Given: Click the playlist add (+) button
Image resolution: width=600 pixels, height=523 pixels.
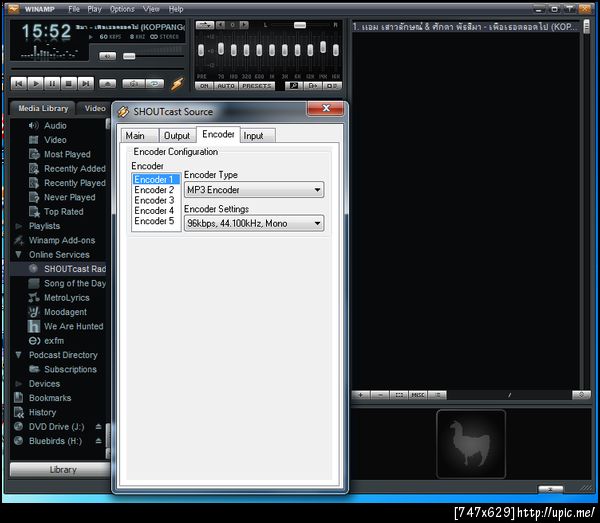Looking at the screenshot, I should [361, 395].
